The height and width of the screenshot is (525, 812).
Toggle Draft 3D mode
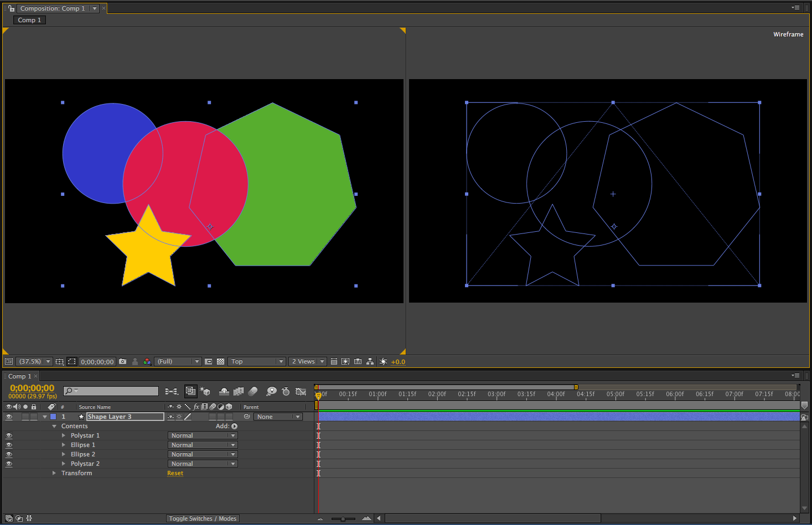[205, 391]
